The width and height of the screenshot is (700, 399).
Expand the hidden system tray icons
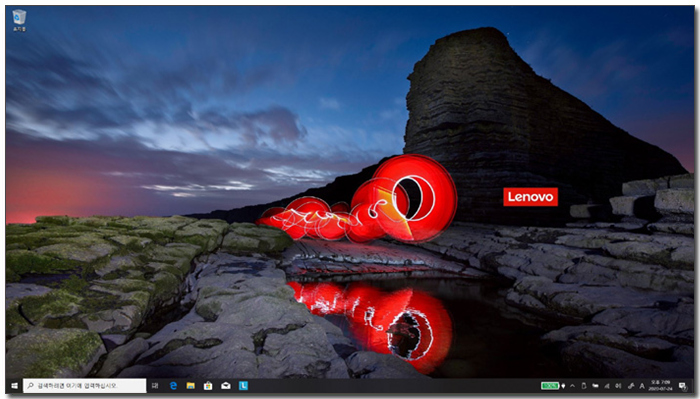(572, 386)
